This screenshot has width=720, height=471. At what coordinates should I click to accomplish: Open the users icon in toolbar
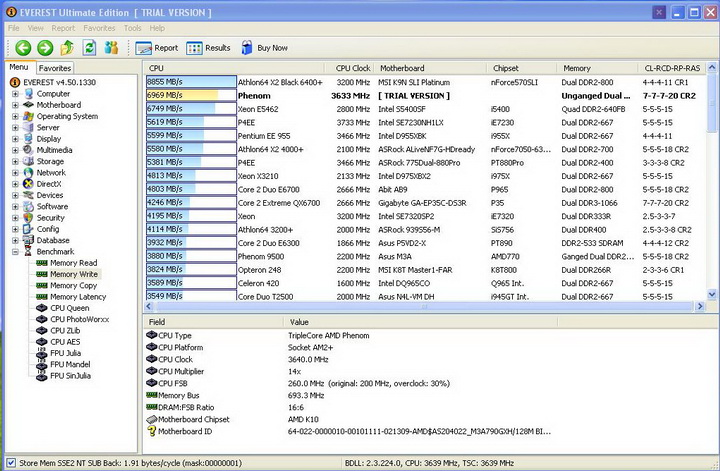pos(111,47)
